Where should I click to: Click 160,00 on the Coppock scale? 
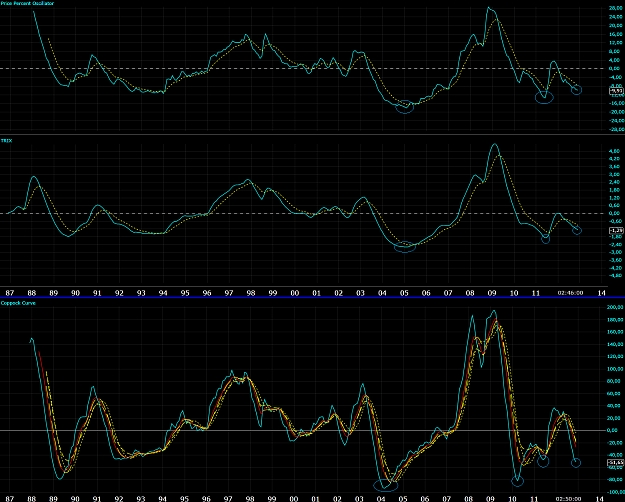pyautogui.click(x=615, y=332)
